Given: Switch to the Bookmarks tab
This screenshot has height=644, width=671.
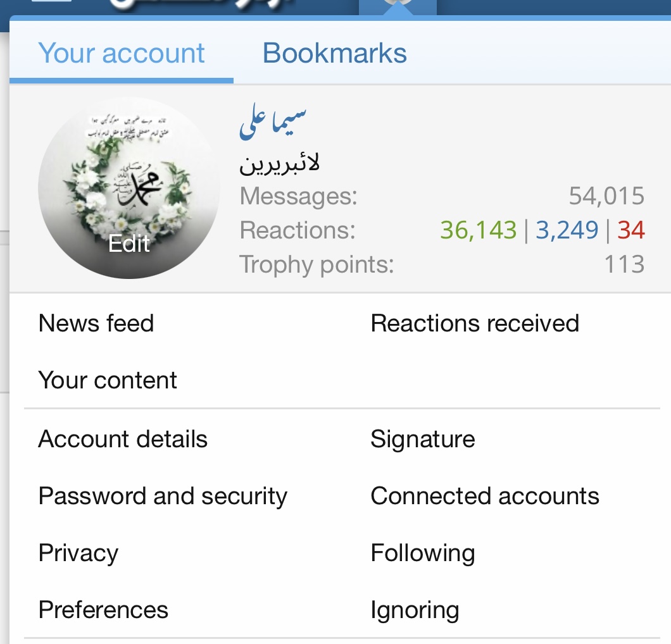Looking at the screenshot, I should (334, 53).
